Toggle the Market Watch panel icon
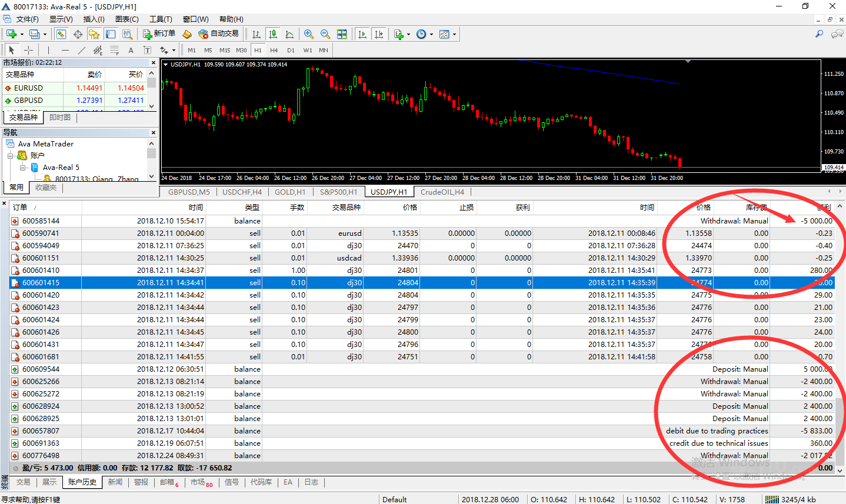The width and height of the screenshot is (846, 504). [61, 34]
